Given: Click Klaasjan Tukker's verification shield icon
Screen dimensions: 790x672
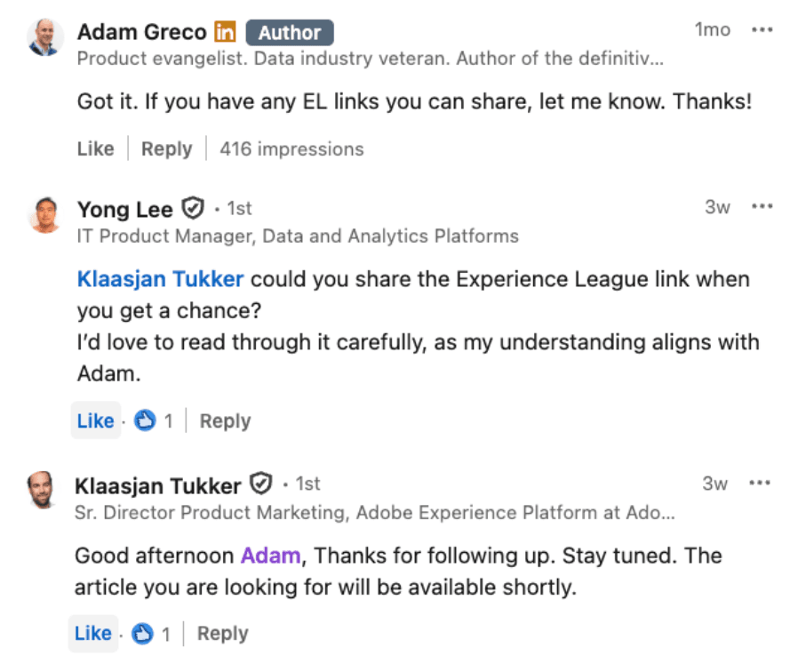Looking at the screenshot, I should click(x=260, y=485).
